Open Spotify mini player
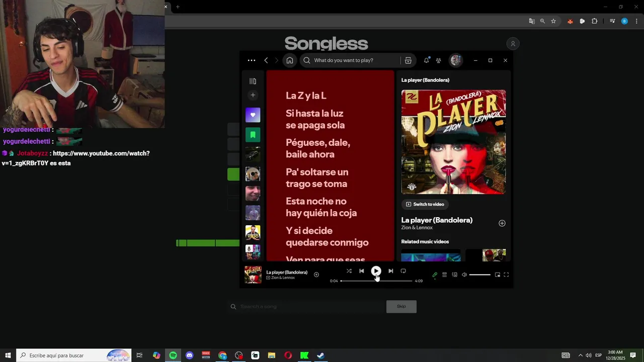Viewport: 644px width, 362px height. 498,275
